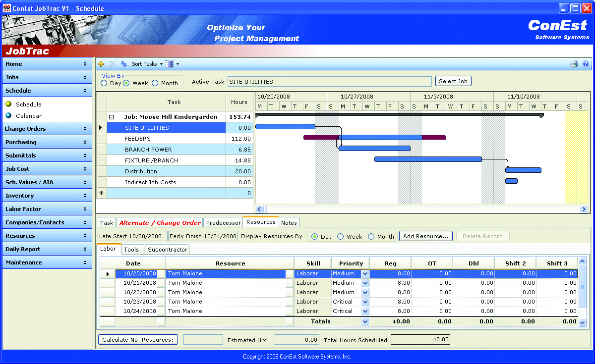Collapse the Job: Moose Hill Kindergarden tree node
Viewport: 595px width, 364px height.
coord(112,117)
